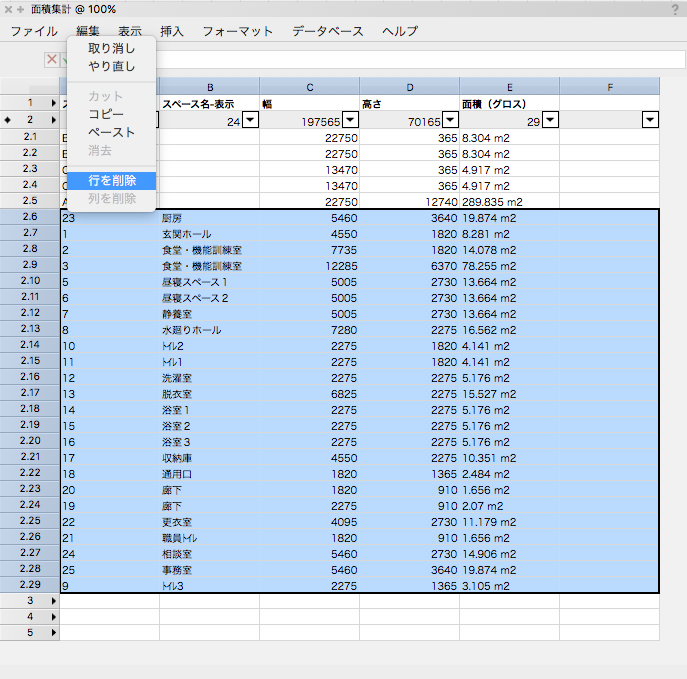Select column C header

[x=309, y=87]
